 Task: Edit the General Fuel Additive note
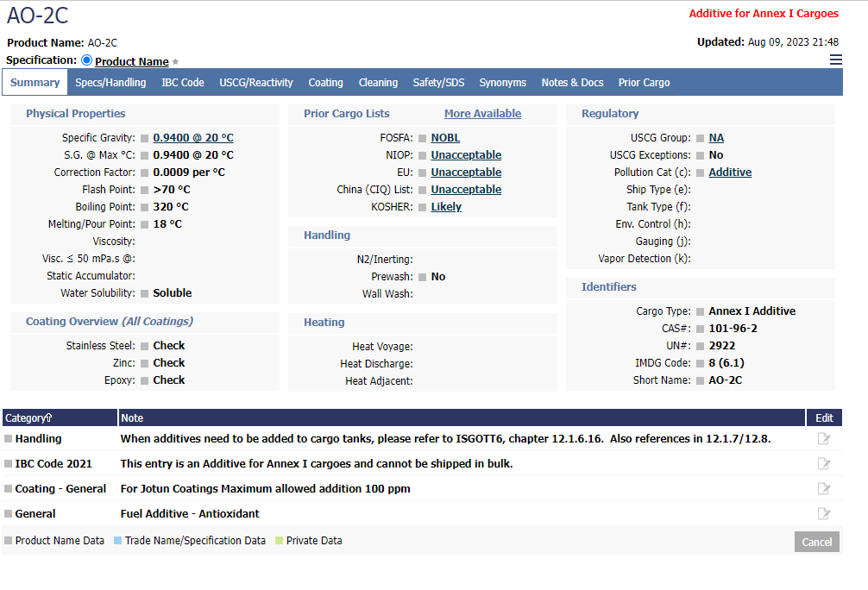(x=824, y=514)
